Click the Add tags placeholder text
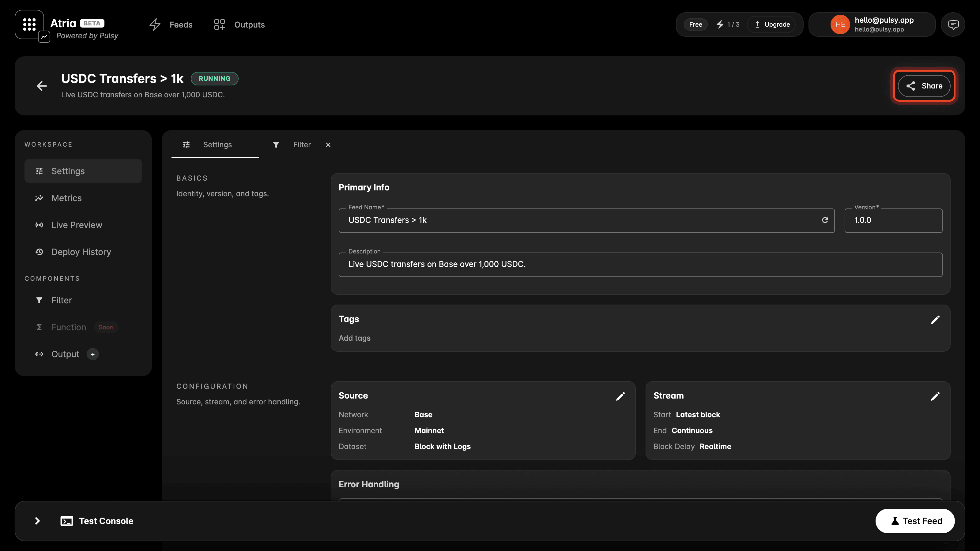The height and width of the screenshot is (551, 980). [x=355, y=339]
